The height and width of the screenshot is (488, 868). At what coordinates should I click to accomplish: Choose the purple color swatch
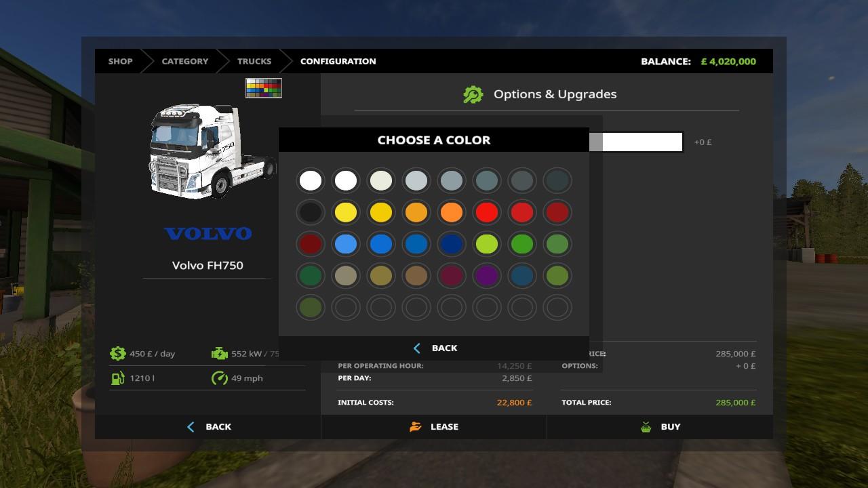487,276
